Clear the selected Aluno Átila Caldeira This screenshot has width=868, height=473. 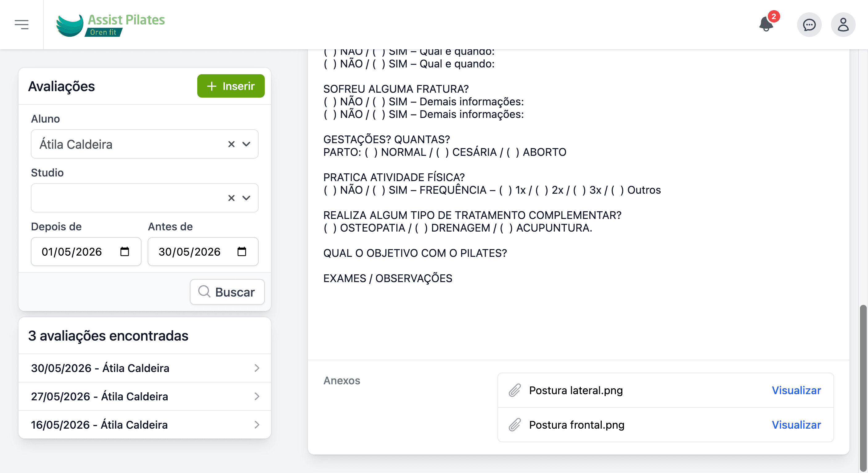[231, 144]
